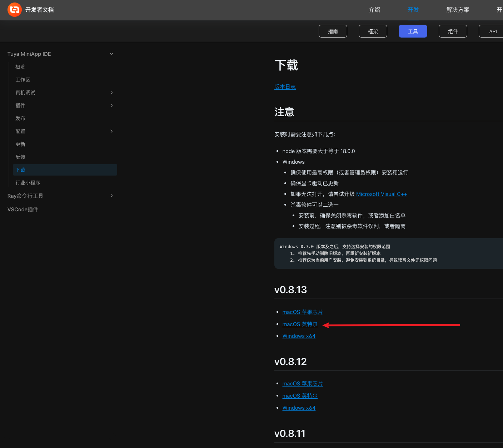
Task: Open the 介绍 top navigation item
Action: point(374,10)
